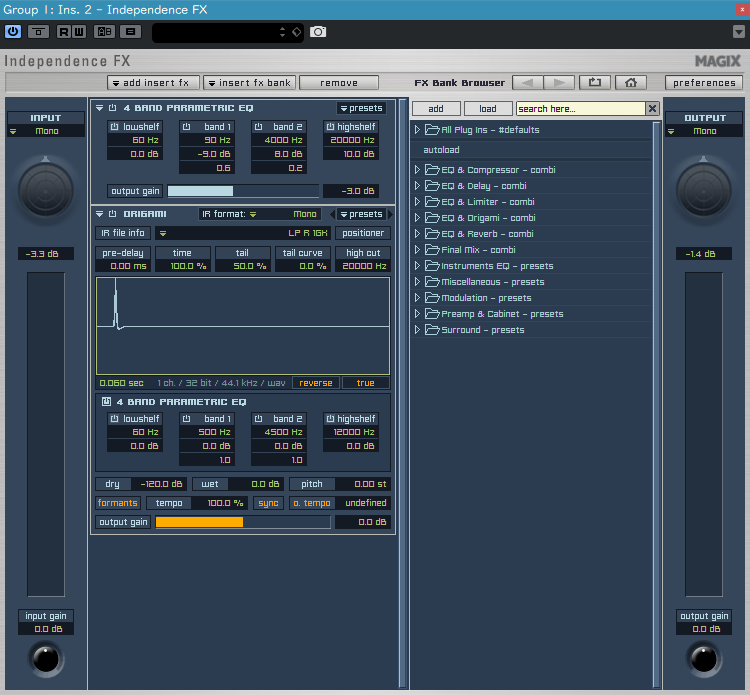Go forward in FX Bank Browser
This screenshot has width=750, height=695.
click(559, 83)
